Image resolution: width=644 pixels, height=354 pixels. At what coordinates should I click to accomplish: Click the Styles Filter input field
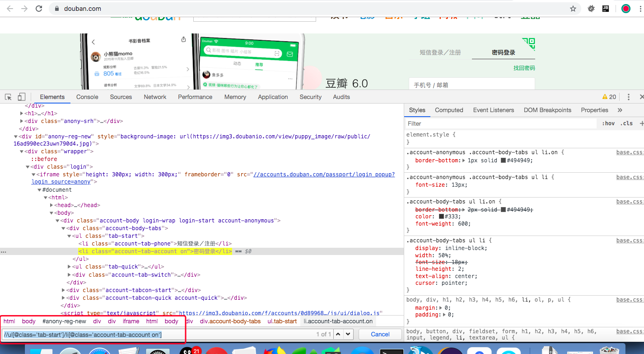click(x=501, y=123)
